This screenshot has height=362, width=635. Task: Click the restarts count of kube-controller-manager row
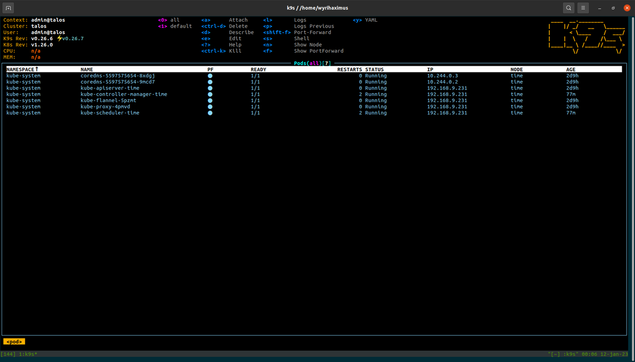[360, 94]
